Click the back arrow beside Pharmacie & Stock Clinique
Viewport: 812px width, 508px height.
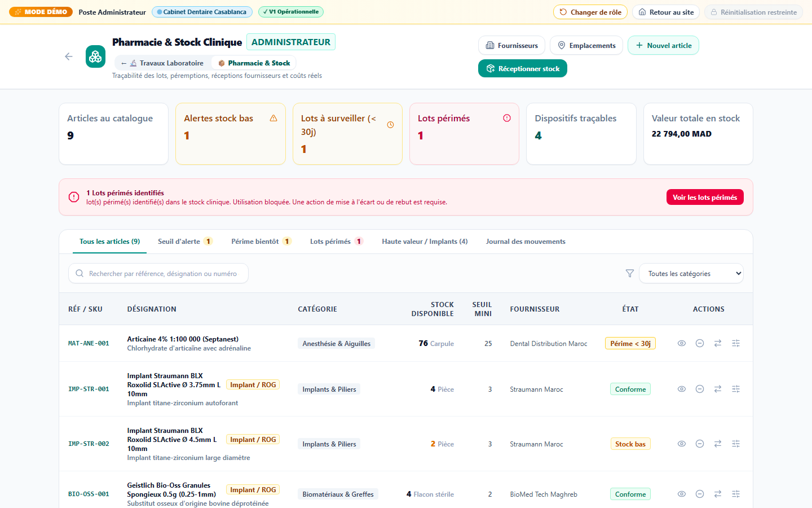coord(69,56)
